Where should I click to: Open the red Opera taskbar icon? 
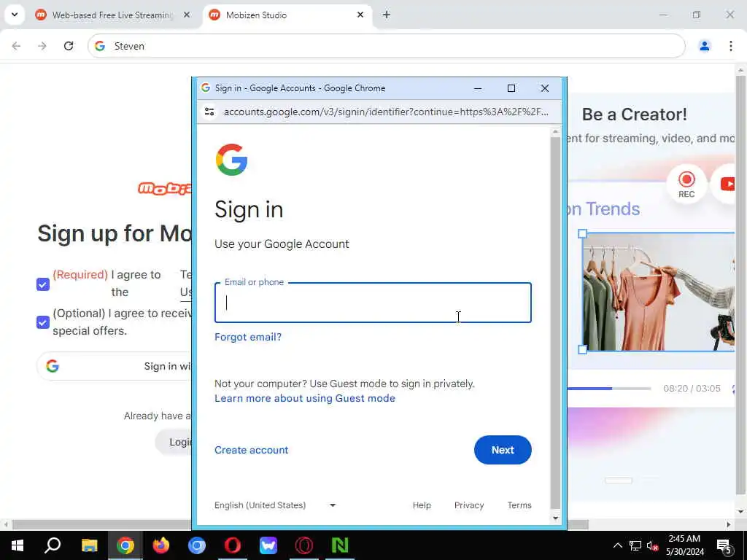[233, 545]
